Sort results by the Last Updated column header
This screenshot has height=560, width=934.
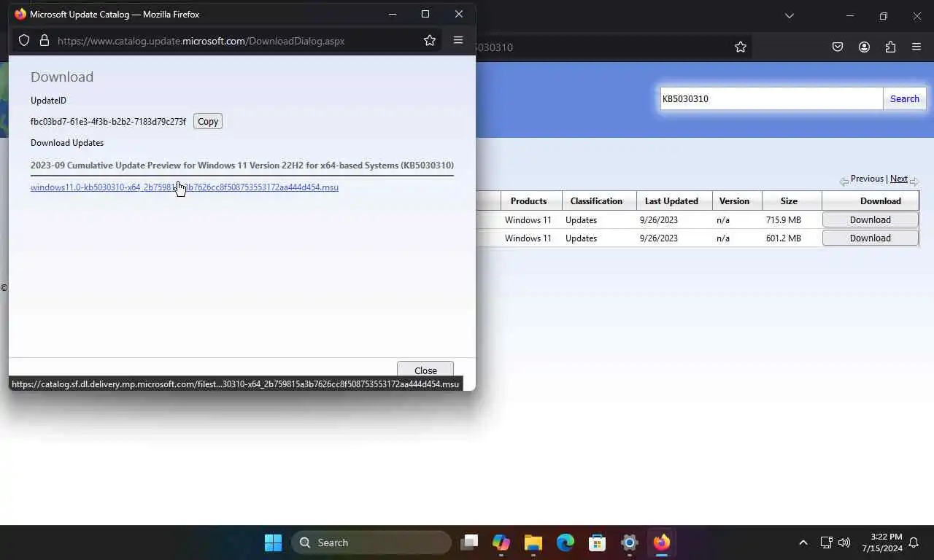click(x=671, y=201)
